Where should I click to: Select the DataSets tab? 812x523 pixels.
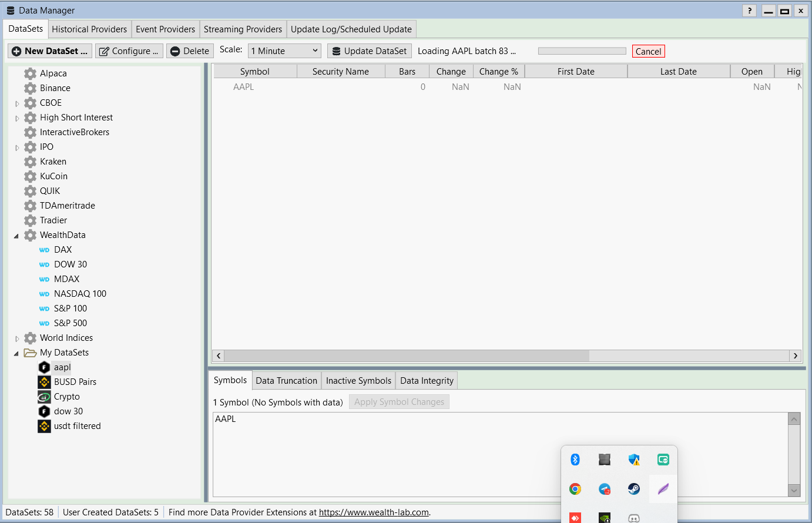[26, 28]
